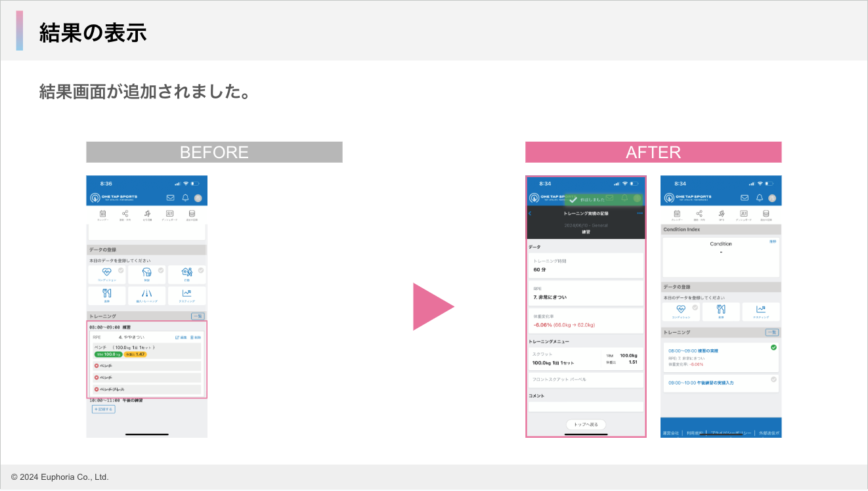Open the '09:00~10:00 午後練習の実績入力' link
The width and height of the screenshot is (868, 491).
(701, 382)
